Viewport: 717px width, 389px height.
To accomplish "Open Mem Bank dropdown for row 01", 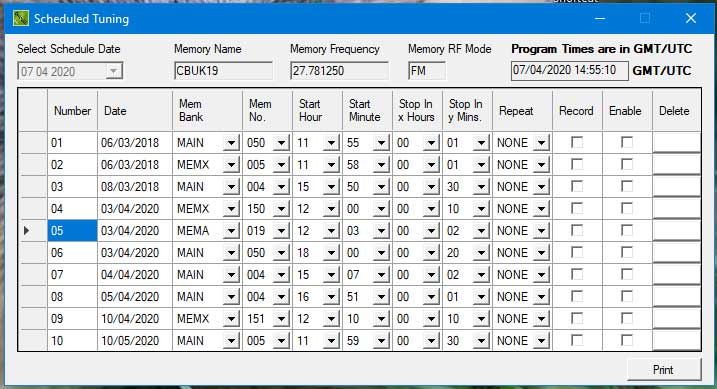I will tap(231, 143).
